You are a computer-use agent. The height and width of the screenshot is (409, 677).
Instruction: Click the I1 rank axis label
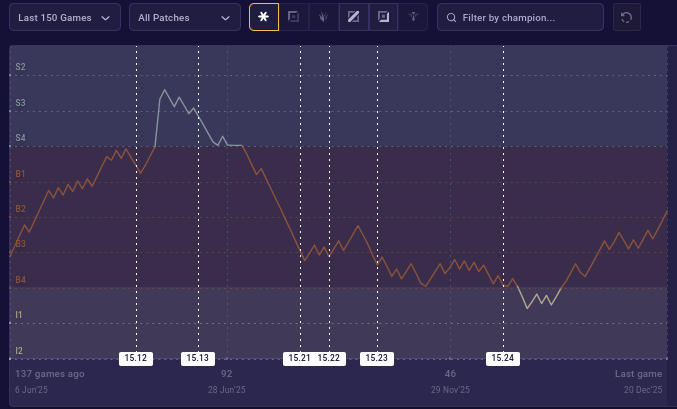point(19,315)
